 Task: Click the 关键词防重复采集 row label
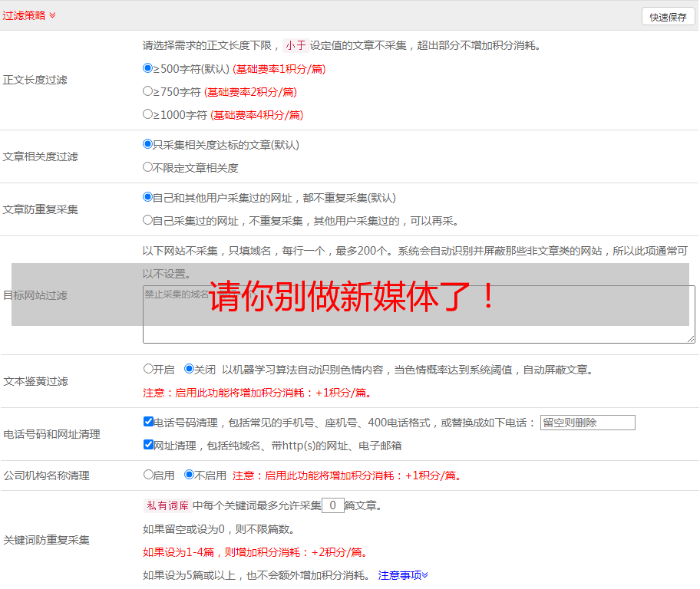point(46,541)
